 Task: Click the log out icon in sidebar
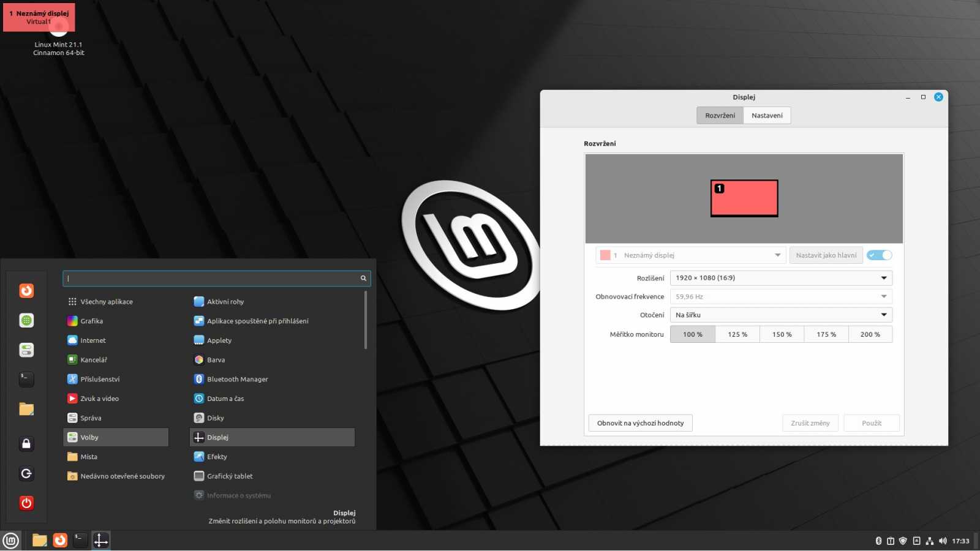tap(26, 473)
